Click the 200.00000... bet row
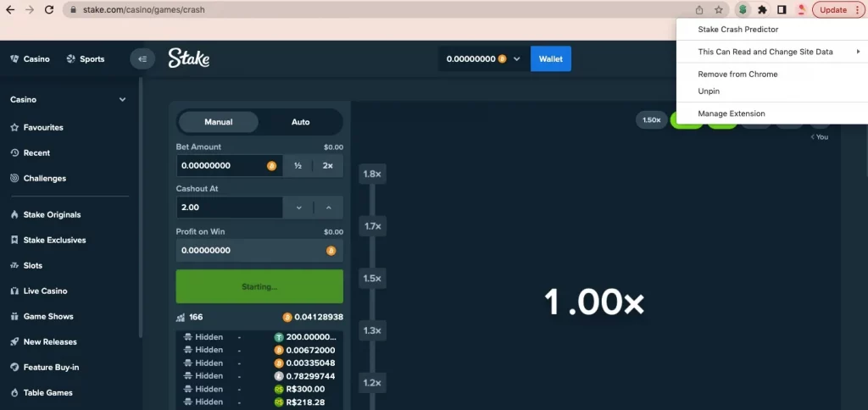 (x=259, y=337)
